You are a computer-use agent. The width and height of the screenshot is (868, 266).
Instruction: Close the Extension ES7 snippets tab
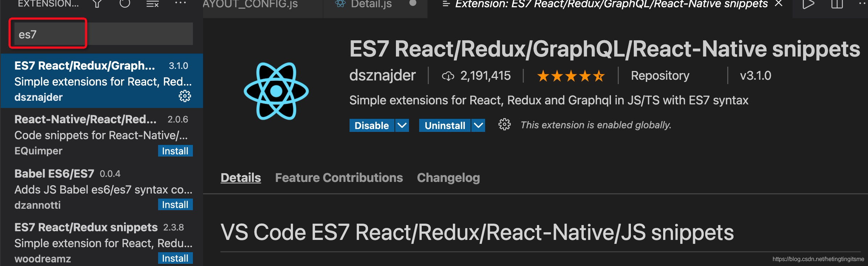tap(778, 4)
